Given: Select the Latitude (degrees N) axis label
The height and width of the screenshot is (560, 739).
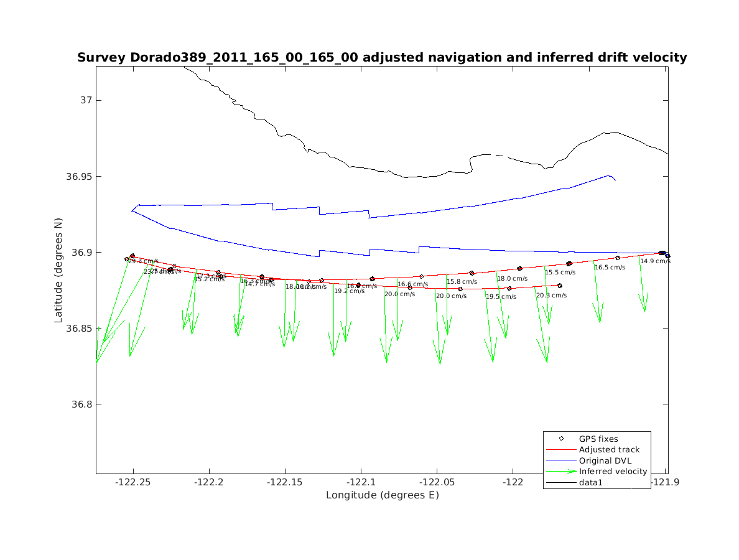Looking at the screenshot, I should coord(58,269).
